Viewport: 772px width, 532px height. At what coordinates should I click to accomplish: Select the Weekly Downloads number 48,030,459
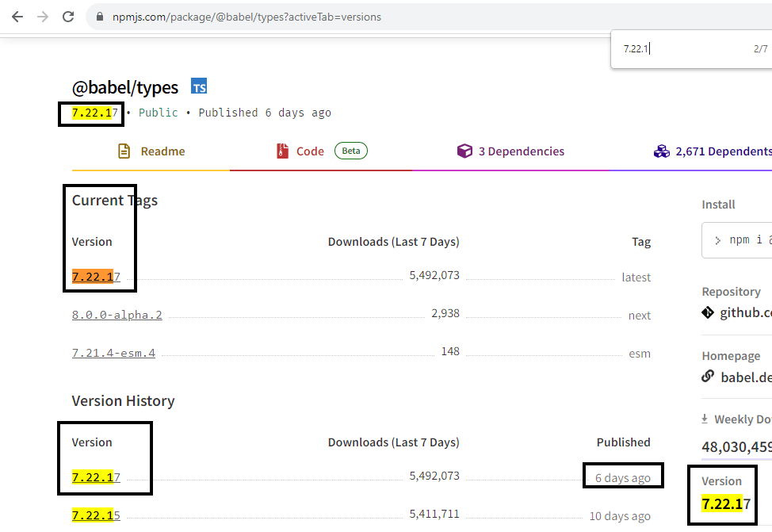pos(736,447)
